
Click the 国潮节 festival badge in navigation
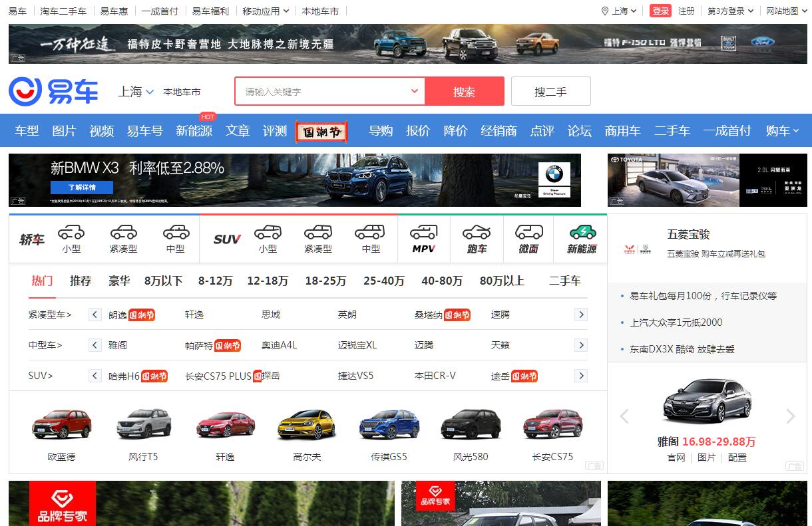click(x=321, y=131)
